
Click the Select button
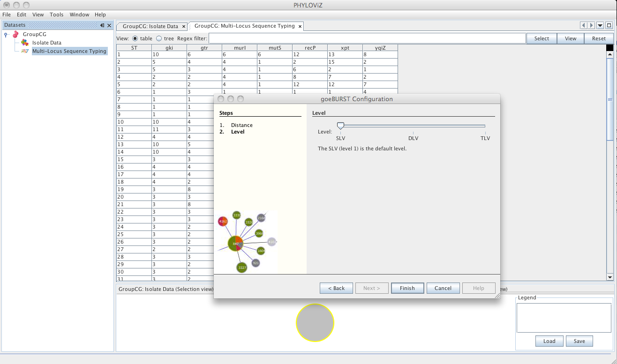coord(542,38)
